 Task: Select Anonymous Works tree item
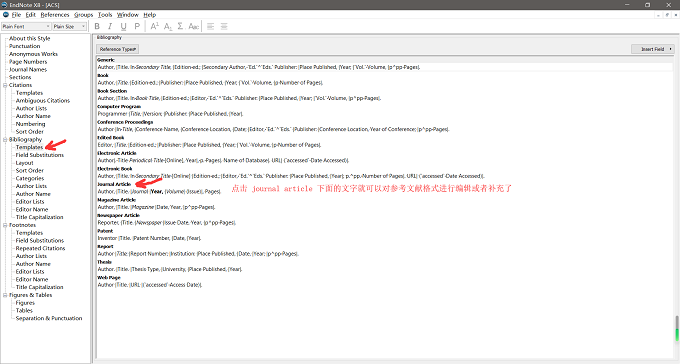(33, 54)
